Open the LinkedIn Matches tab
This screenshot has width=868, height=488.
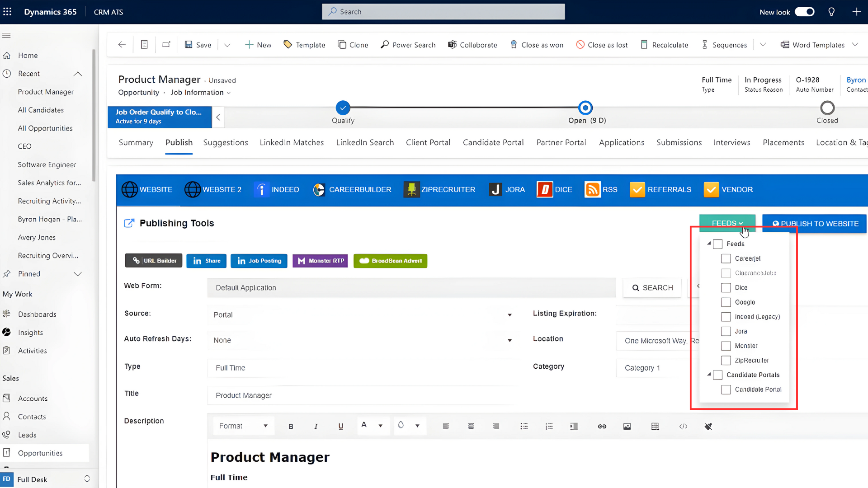[292, 142]
